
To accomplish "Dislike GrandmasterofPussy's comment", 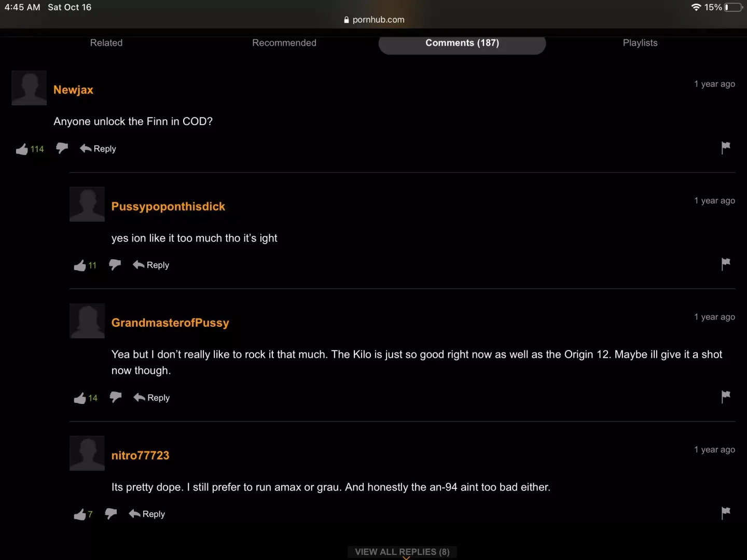I will (115, 397).
